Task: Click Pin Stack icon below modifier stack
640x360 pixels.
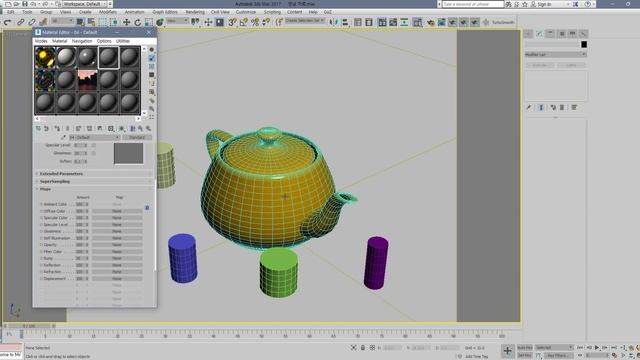Action: [x=529, y=107]
